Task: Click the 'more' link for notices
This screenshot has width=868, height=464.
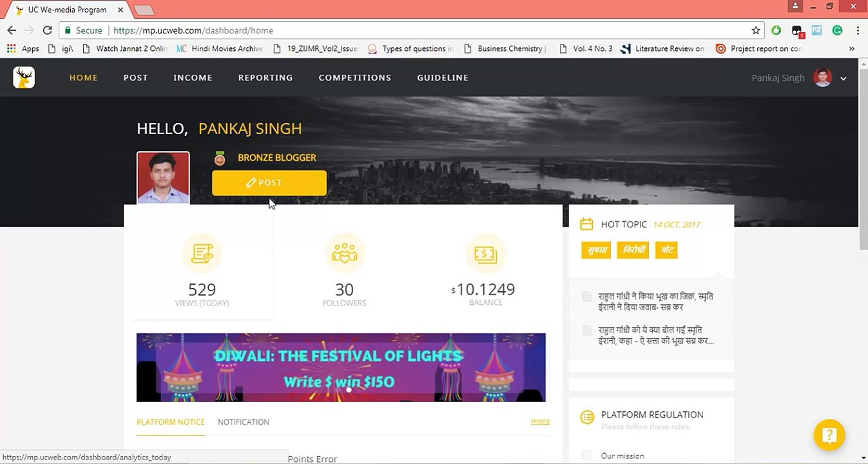Action: pyautogui.click(x=541, y=421)
